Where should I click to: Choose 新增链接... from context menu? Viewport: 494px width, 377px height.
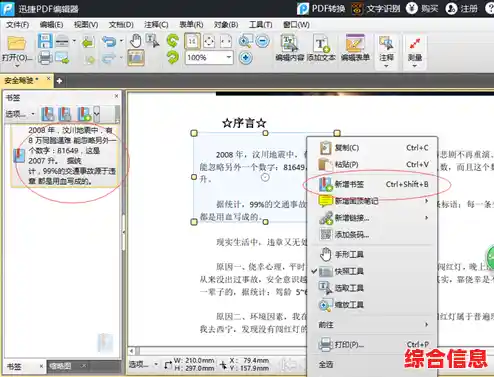[373, 218]
